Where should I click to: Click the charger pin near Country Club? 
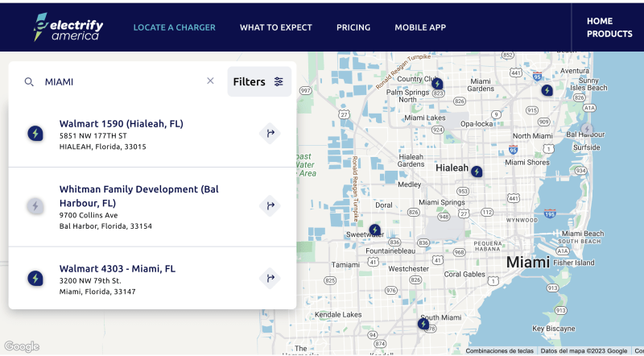coord(437,84)
